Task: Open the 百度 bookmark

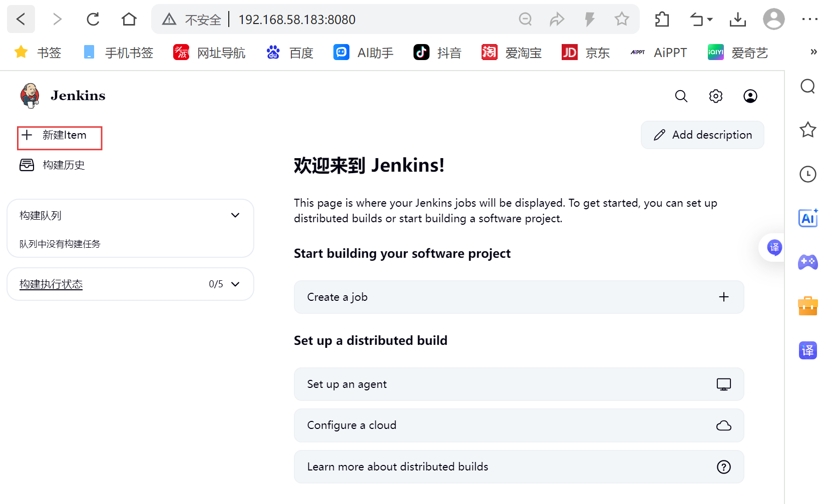Action: 290,52
